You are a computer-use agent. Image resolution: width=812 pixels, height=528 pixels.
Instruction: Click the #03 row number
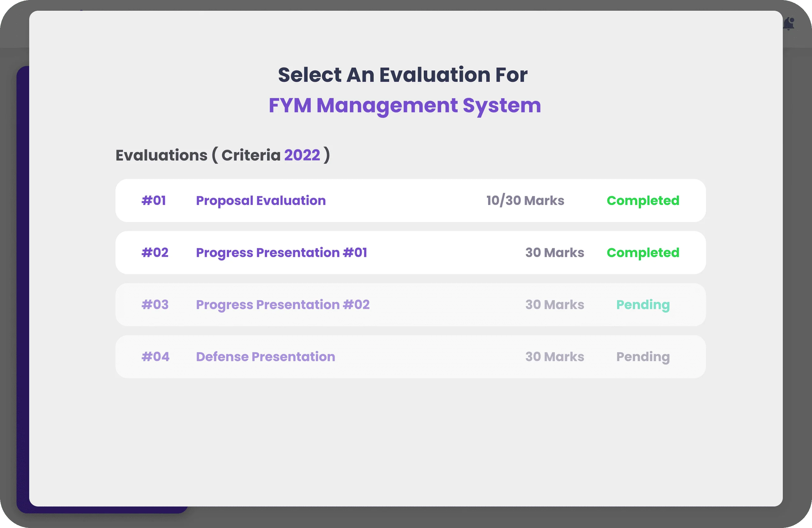pos(155,305)
